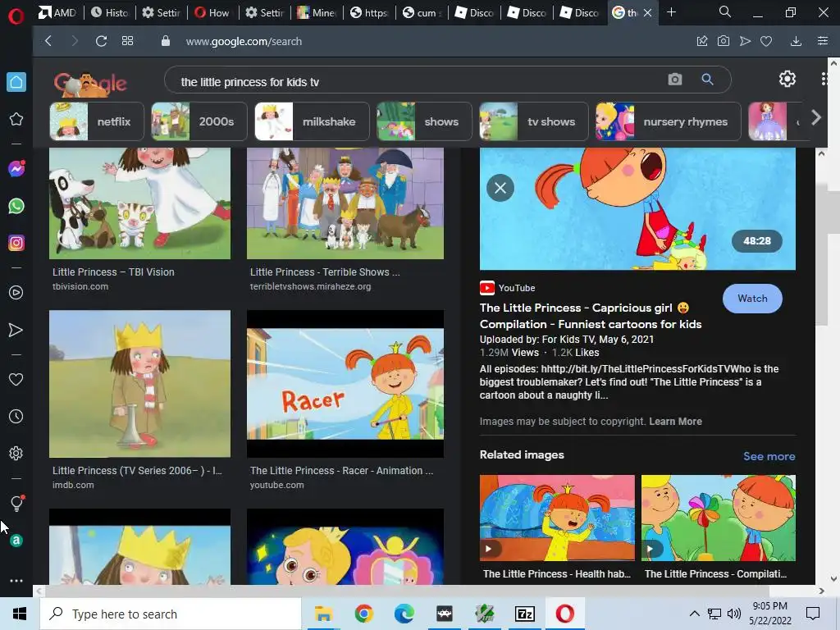Open the sidebar three-dots menu
Screen dimensions: 840x630
point(16,581)
